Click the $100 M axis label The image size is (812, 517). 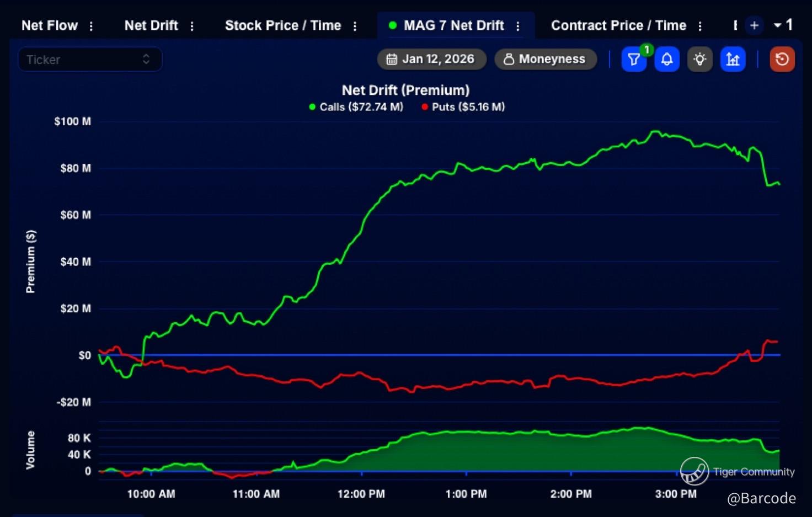[x=73, y=121]
